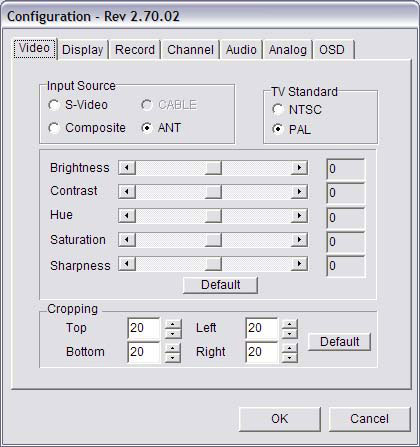Click the Brightness slider left arrow
Image resolution: width=420 pixels, height=447 pixels.
click(127, 168)
